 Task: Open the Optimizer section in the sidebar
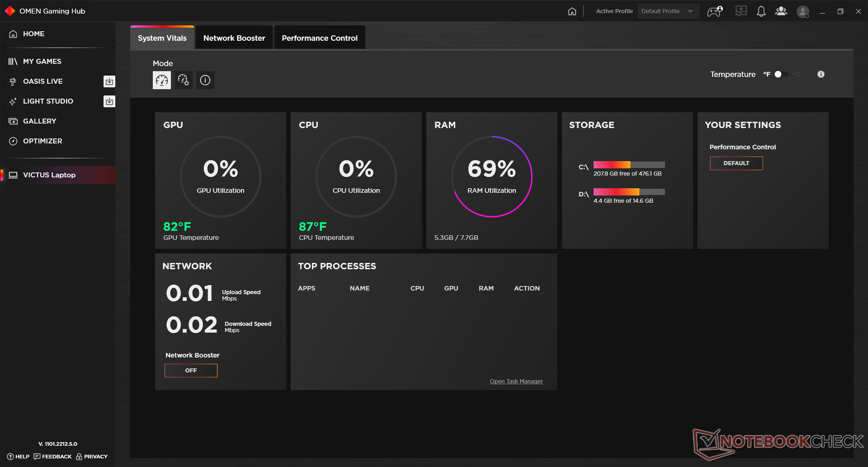[42, 141]
